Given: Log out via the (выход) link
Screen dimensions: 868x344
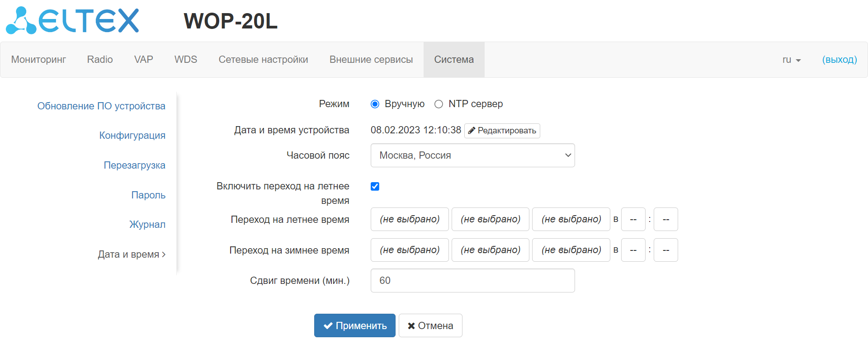Looking at the screenshot, I should tap(839, 60).
